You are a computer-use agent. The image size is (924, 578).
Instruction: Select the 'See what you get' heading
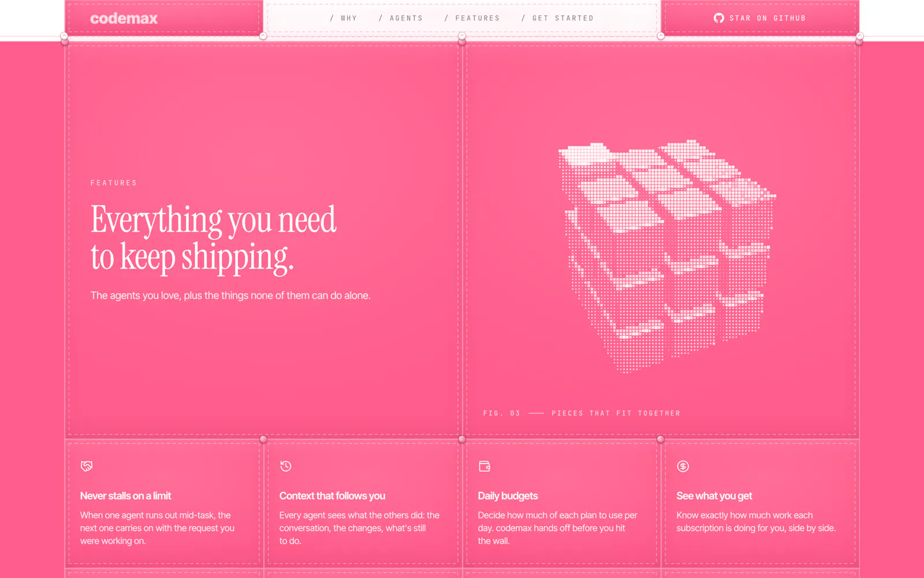714,496
